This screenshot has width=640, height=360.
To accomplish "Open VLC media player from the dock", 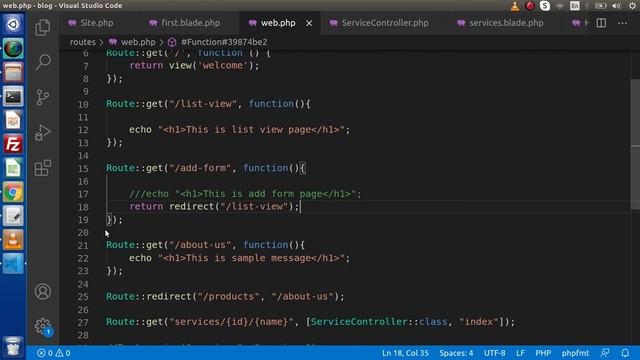I will pyautogui.click(x=13, y=240).
